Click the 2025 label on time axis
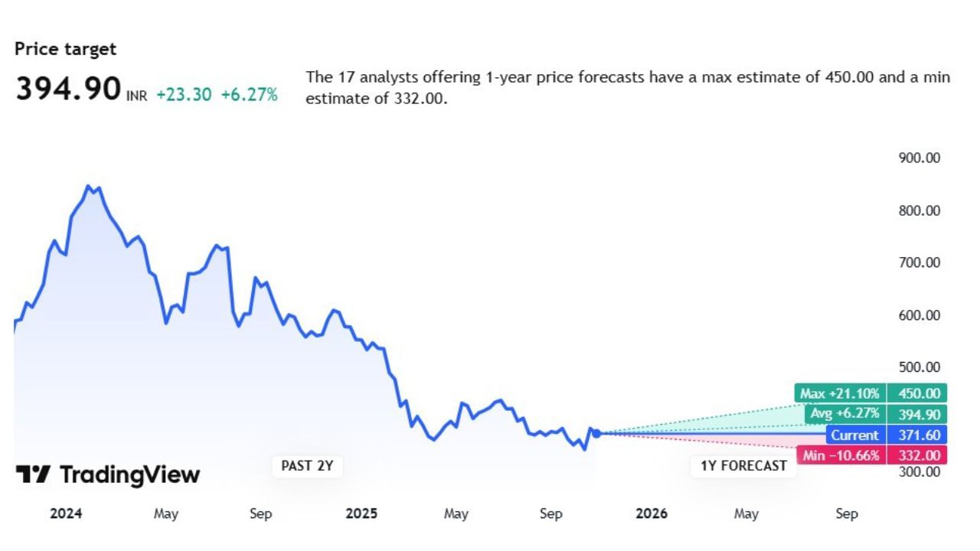Image resolution: width=980 pixels, height=551 pixels. [361, 514]
